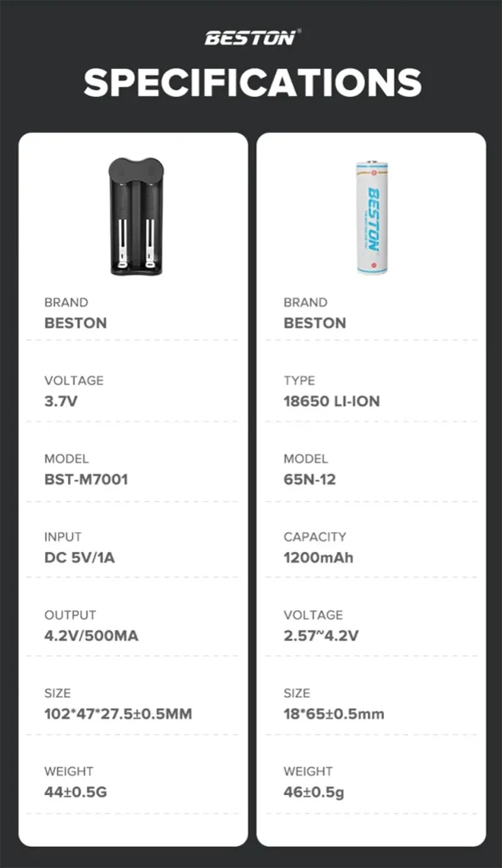Click the 3.7V voltage value
This screenshot has width=502, height=868.
[60, 401]
